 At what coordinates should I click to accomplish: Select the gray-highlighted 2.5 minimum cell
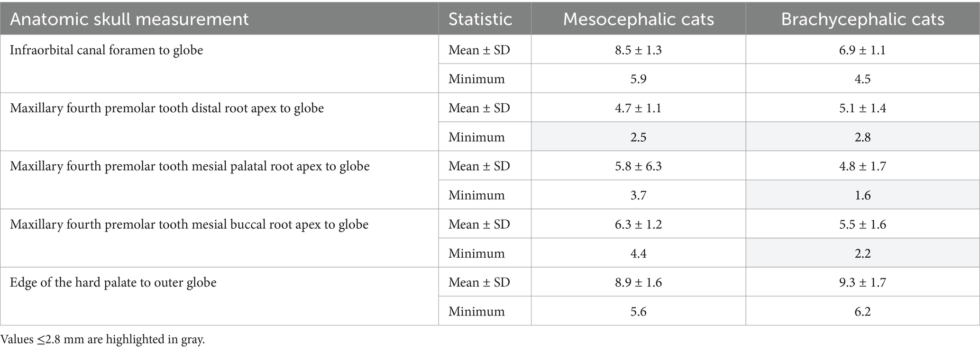[x=638, y=137]
